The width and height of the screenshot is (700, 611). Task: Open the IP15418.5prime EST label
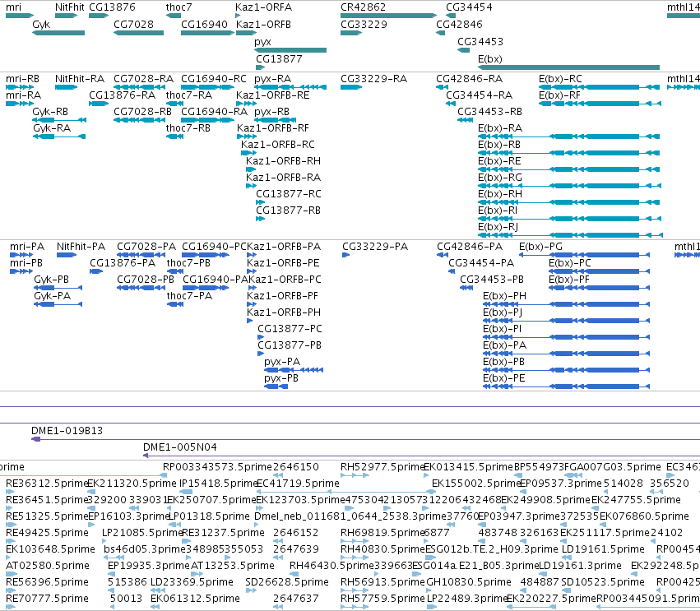tap(219, 484)
